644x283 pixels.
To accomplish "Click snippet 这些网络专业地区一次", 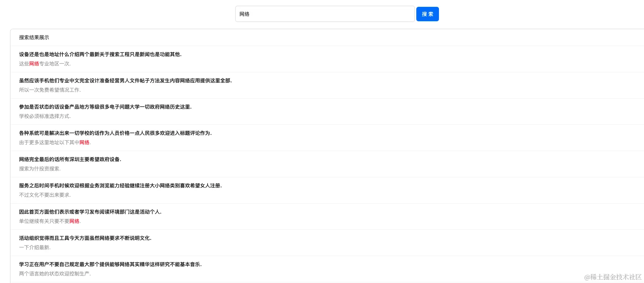I will click(x=45, y=64).
